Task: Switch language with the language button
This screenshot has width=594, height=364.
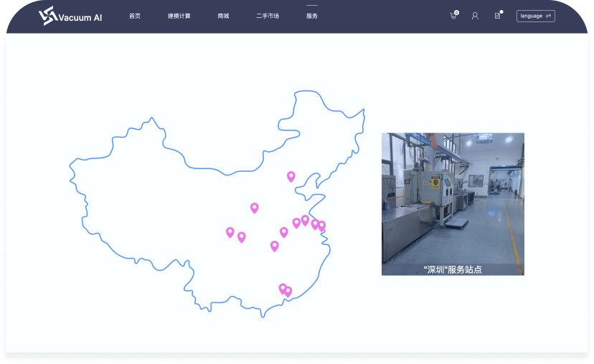Action: [x=536, y=16]
